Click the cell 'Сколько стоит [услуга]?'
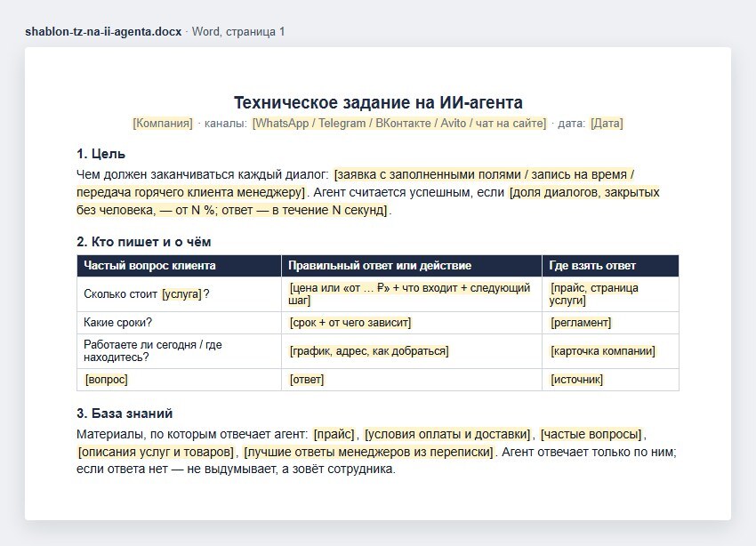The image size is (756, 546). pos(179,294)
